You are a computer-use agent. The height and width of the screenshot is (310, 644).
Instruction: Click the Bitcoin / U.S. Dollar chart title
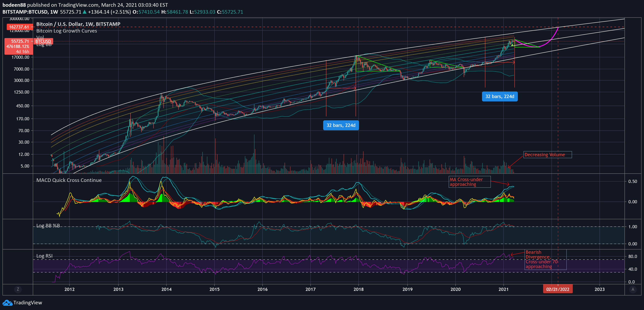coord(78,24)
